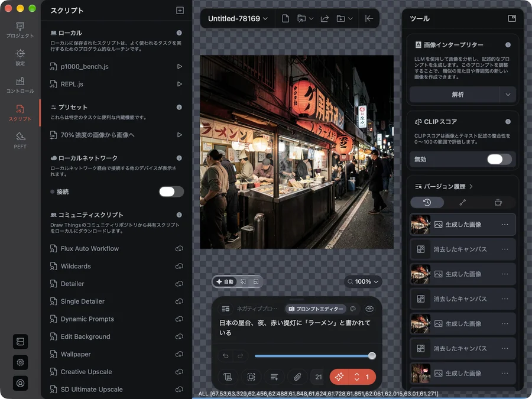Show info for the プリセット section
The height and width of the screenshot is (399, 532).
[179, 107]
